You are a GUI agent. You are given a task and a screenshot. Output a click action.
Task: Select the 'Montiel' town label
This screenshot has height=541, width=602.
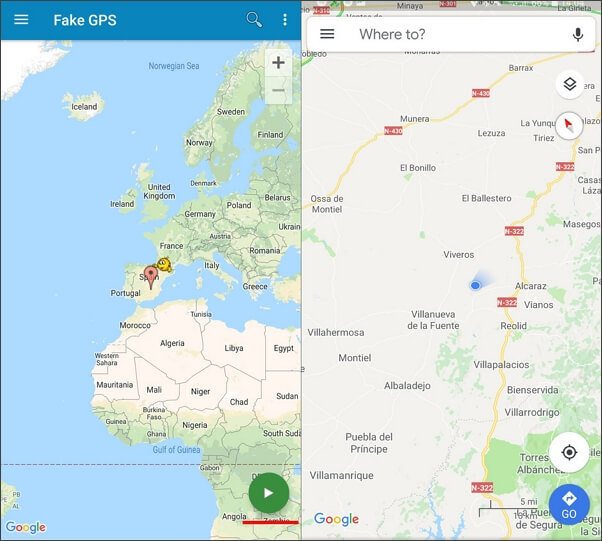(355, 358)
